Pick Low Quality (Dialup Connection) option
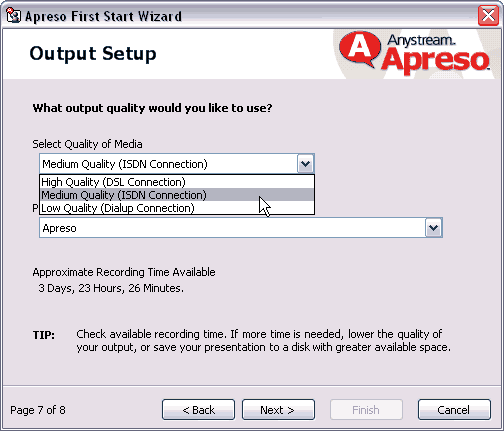 click(x=177, y=208)
